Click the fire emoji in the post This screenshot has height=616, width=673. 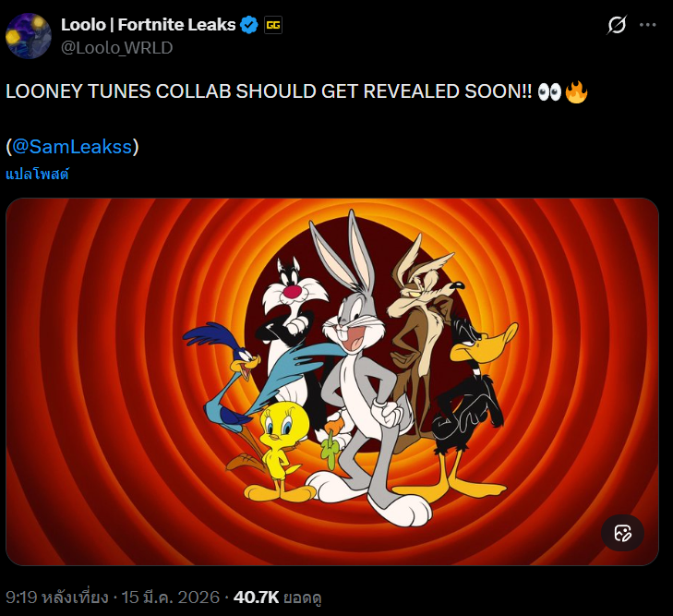tap(576, 93)
